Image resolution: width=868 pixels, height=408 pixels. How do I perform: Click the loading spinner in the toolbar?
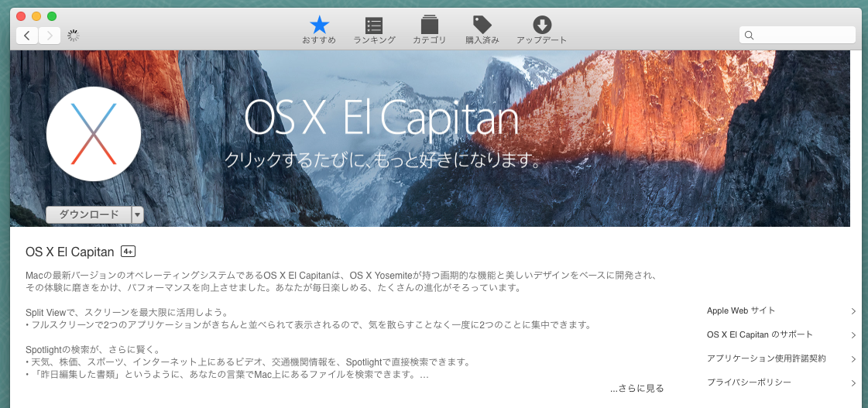(x=74, y=36)
